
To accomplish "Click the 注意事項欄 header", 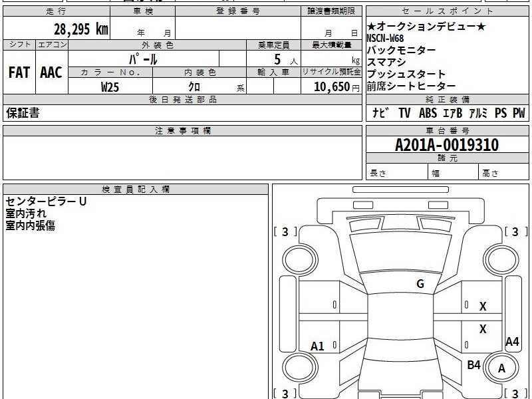I will [x=182, y=130].
